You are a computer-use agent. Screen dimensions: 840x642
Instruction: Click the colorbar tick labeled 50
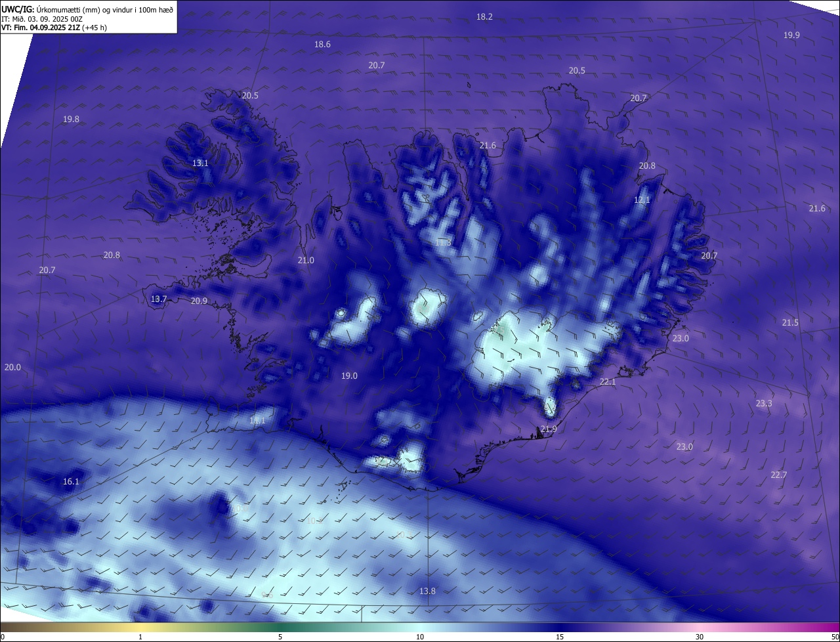(x=834, y=637)
